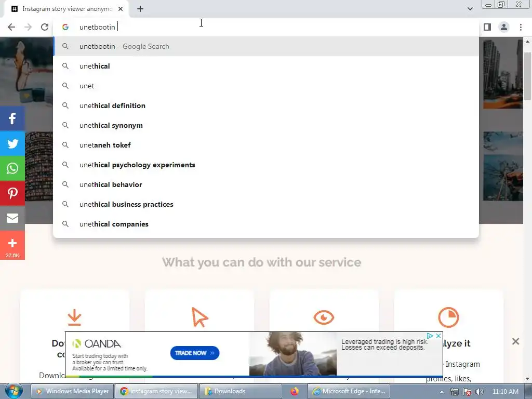Viewport: 532px width, 399px height.
Task: Switch to Downloads taskbar item
Action: pyautogui.click(x=240, y=391)
